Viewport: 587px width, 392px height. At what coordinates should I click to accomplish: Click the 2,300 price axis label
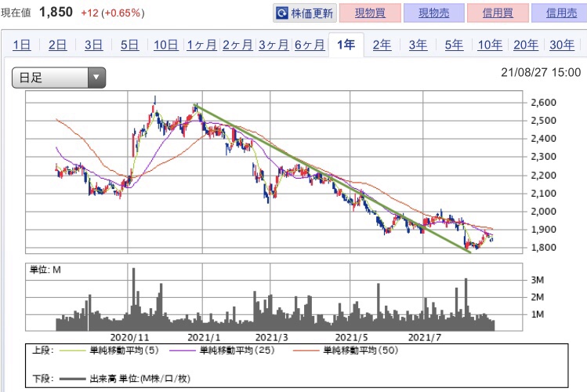click(544, 157)
